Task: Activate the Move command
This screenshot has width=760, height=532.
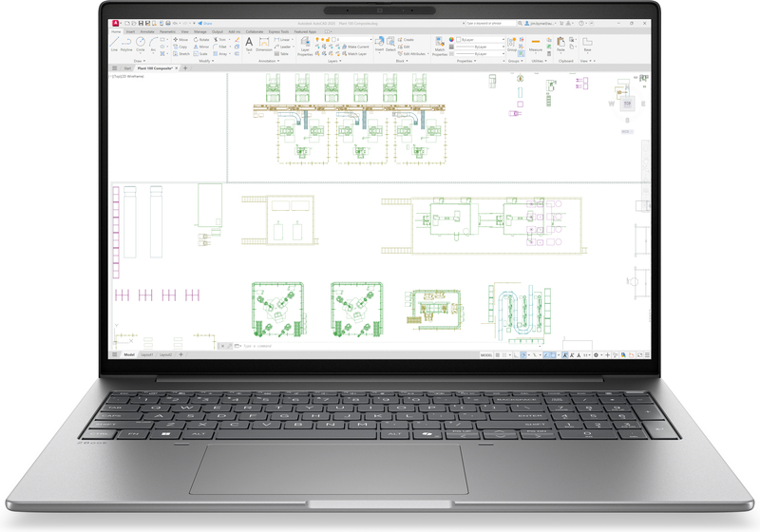Action: [180, 40]
